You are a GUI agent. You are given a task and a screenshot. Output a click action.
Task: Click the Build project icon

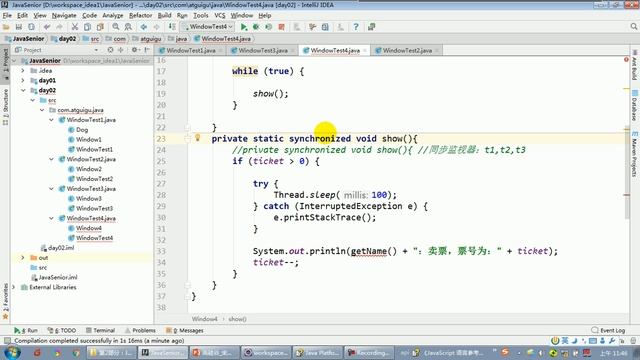click(x=172, y=27)
